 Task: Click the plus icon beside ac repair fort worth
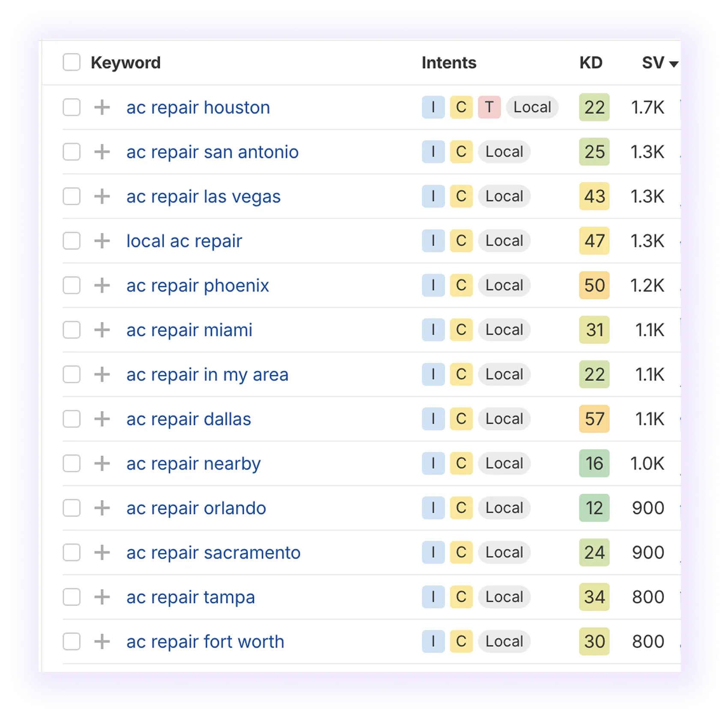pos(102,641)
